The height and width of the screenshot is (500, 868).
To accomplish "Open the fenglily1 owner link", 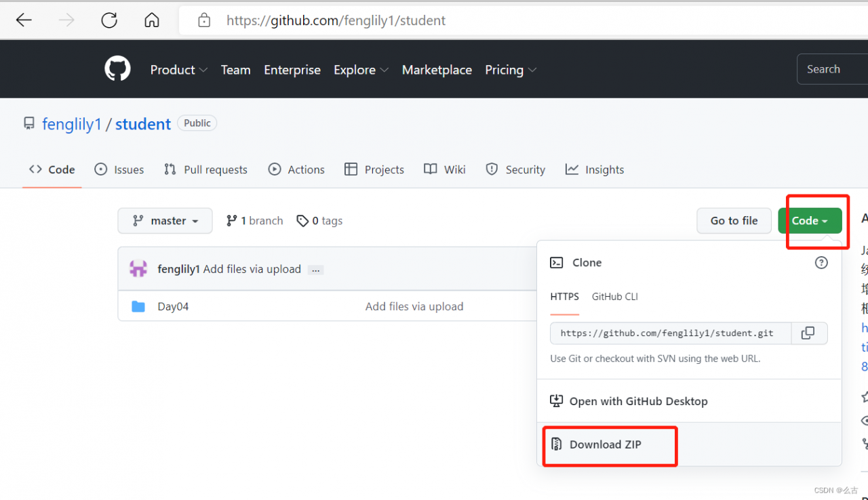I will point(71,124).
